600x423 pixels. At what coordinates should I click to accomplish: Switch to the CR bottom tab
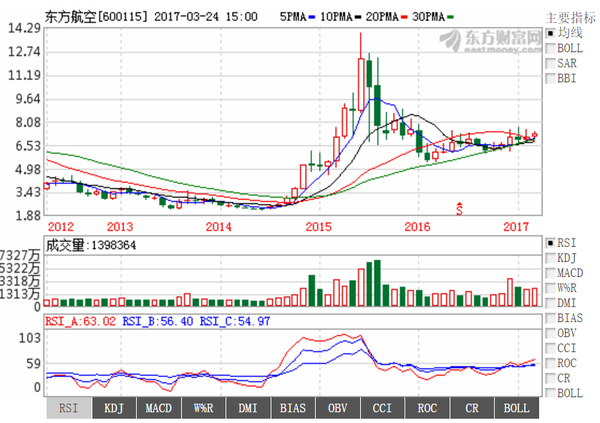point(472,408)
